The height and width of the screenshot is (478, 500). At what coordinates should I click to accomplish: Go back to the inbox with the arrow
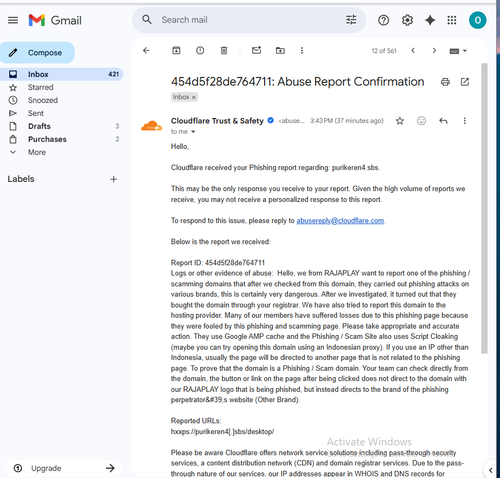(146, 50)
